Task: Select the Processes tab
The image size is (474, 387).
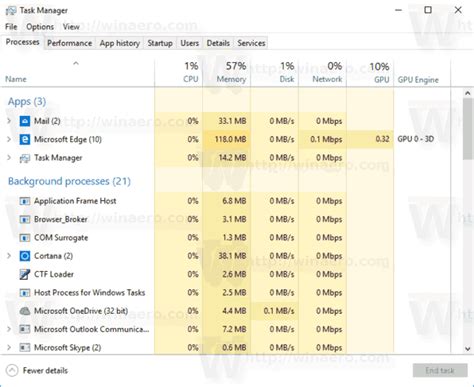Action: (22, 42)
